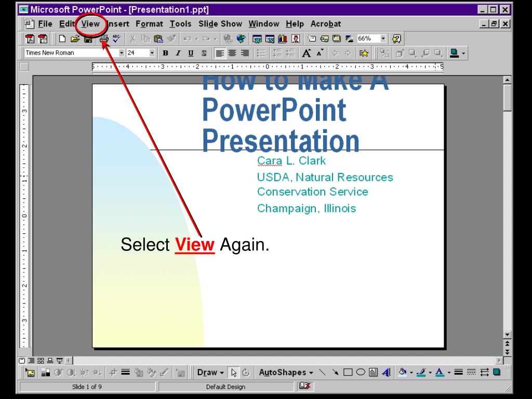The image size is (532, 399).
Task: Click the Insert Hyperlink globe icon
Action: click(x=228, y=38)
